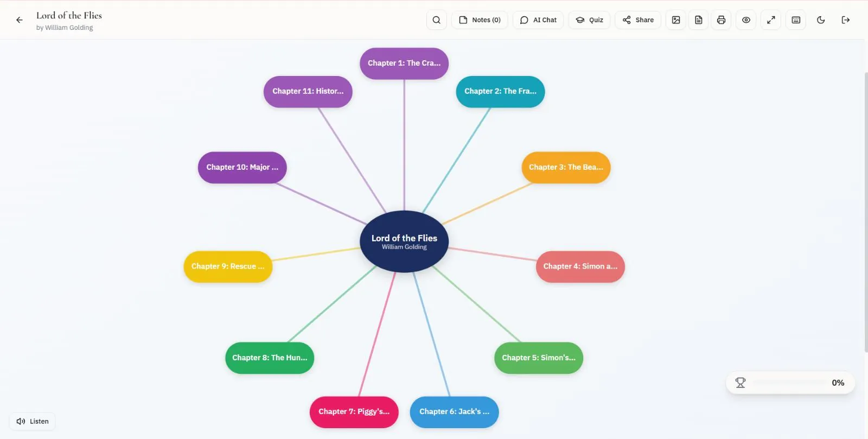
Task: Go back using the left arrow
Action: click(20, 20)
